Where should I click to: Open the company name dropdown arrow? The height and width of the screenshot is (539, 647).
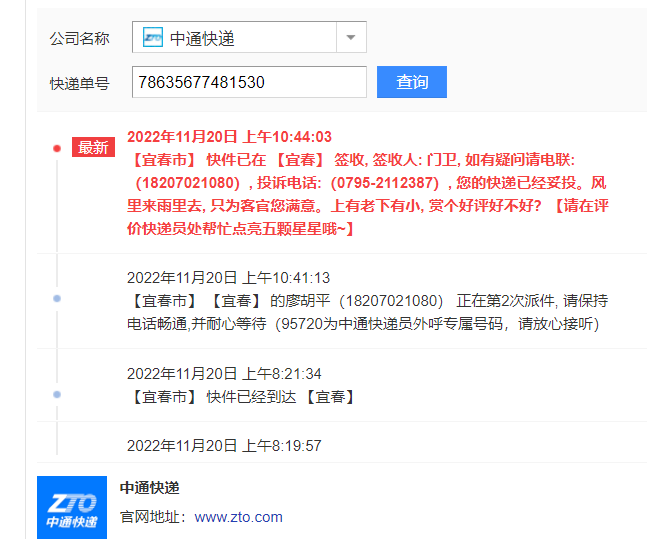351,38
